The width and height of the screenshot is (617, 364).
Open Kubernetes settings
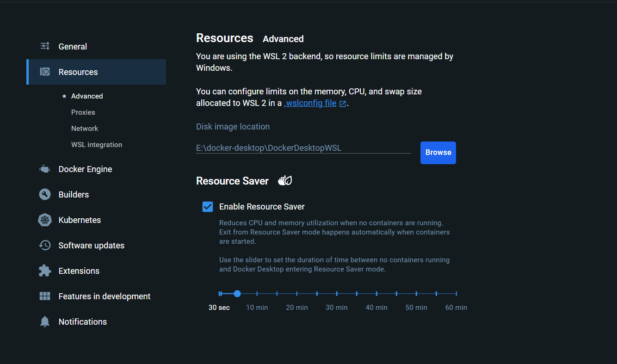(96, 220)
